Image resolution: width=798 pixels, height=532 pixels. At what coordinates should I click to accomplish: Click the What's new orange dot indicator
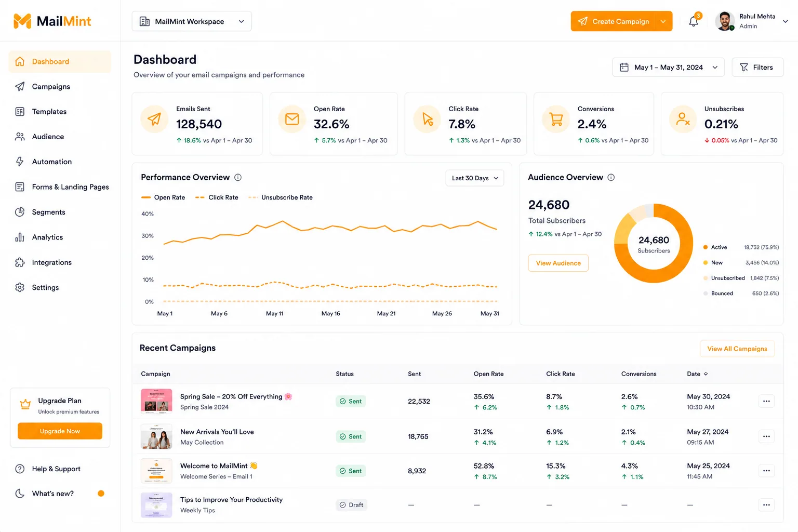tap(101, 494)
